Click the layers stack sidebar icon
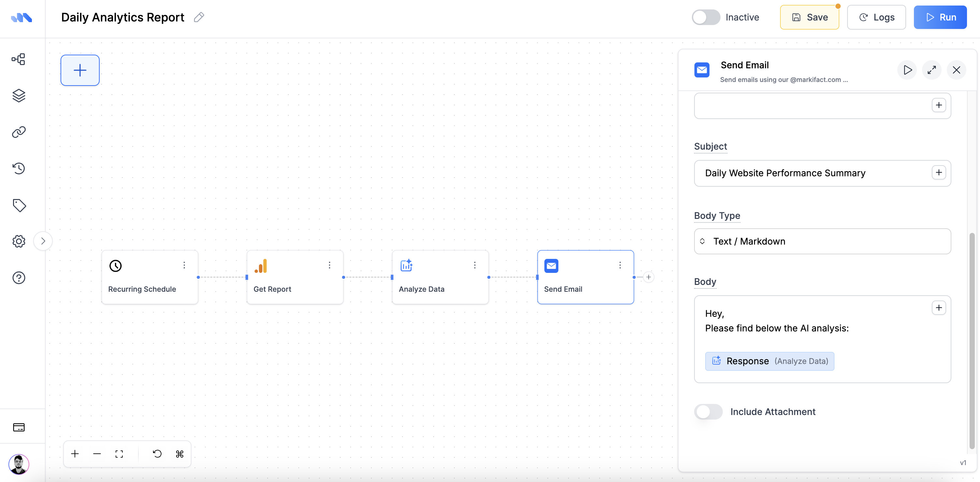Screen dimensions: 980x482 pyautogui.click(x=18, y=96)
